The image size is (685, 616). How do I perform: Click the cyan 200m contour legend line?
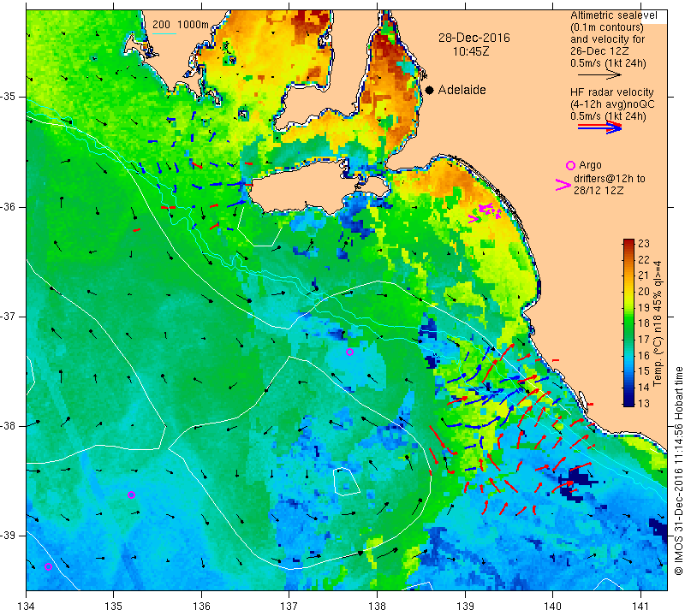point(164,33)
